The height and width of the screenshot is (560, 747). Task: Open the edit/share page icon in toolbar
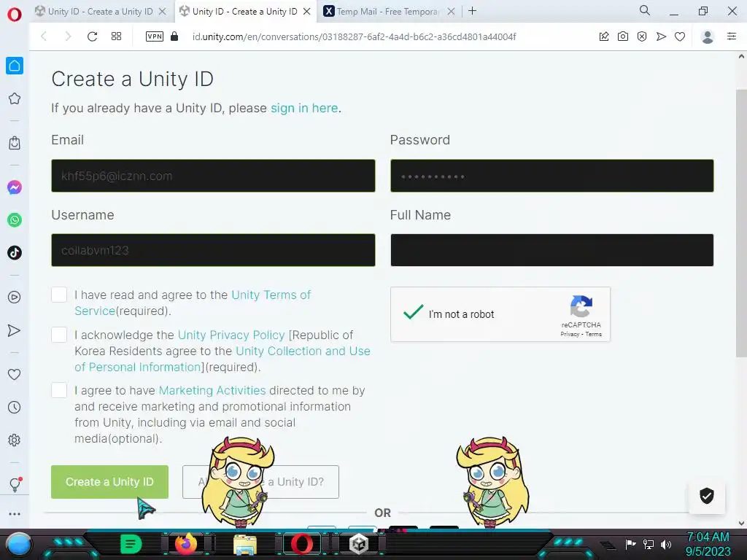pyautogui.click(x=603, y=36)
